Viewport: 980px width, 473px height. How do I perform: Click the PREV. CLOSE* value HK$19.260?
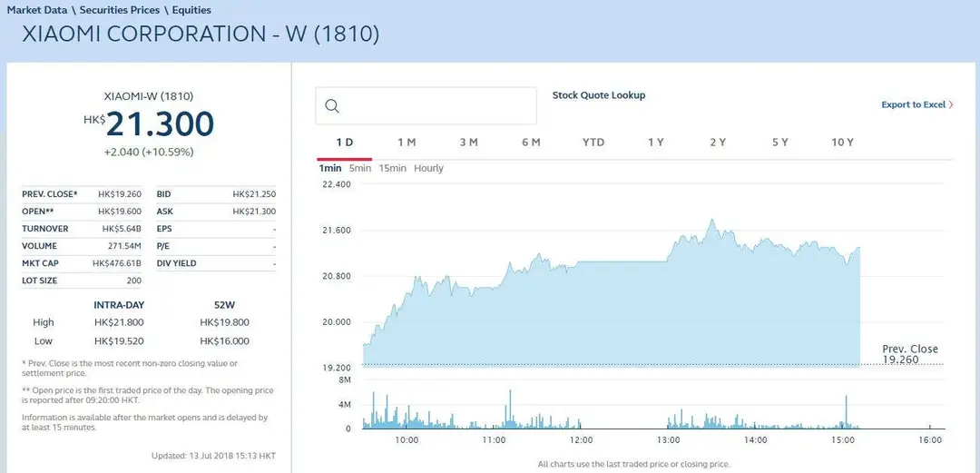coord(120,194)
